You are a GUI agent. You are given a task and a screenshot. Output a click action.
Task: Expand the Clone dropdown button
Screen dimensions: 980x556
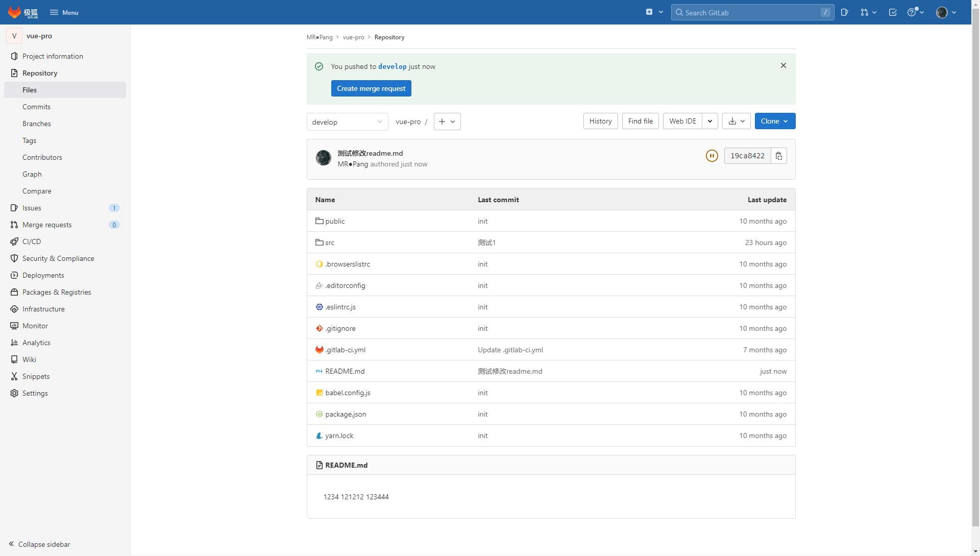(x=774, y=121)
